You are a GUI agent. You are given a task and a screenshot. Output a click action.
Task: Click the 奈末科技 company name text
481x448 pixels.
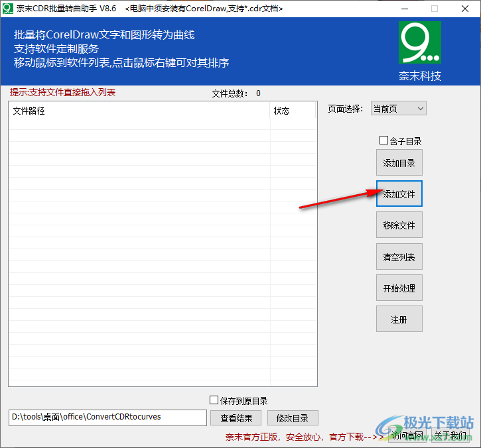[420, 76]
